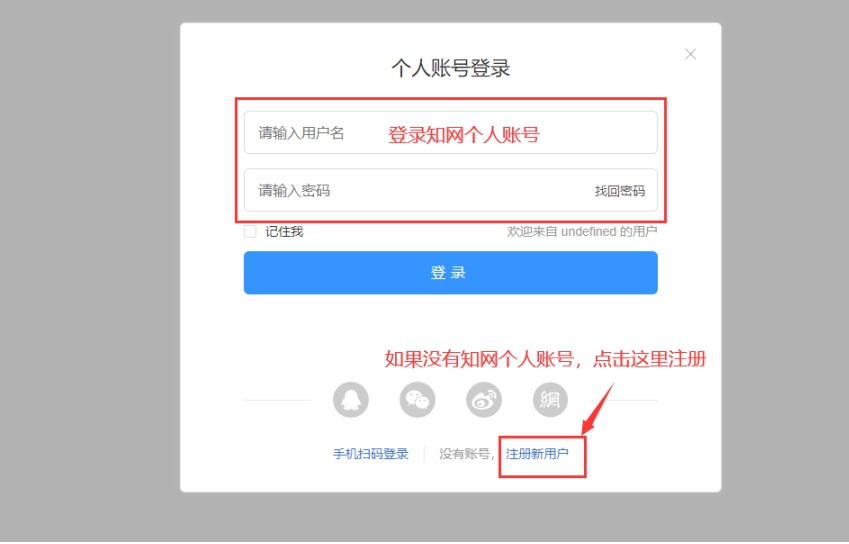Click the red 点击这里注册 annotation text
Screen dimensions: 849x544
coord(649,359)
